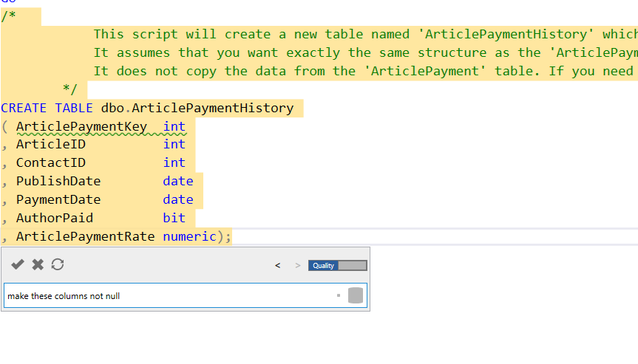This screenshot has width=638, height=364.
Task: Go to the next suggestion arrow
Action: [298, 266]
